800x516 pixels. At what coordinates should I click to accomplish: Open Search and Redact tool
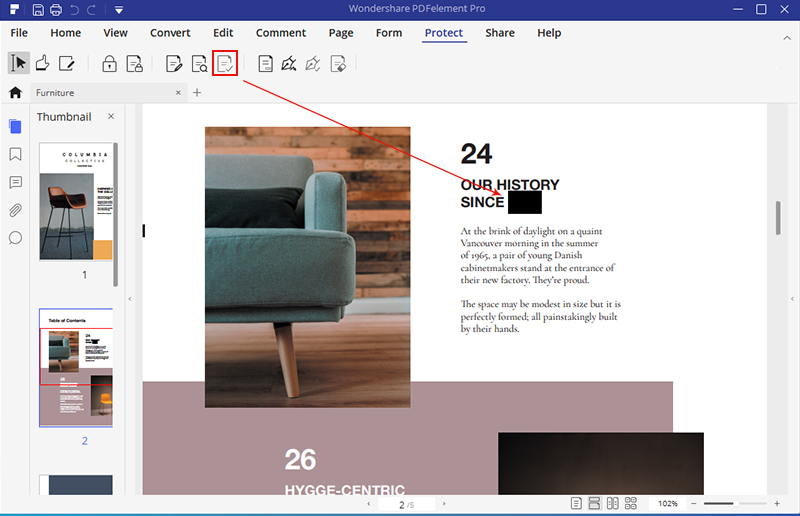[x=199, y=64]
